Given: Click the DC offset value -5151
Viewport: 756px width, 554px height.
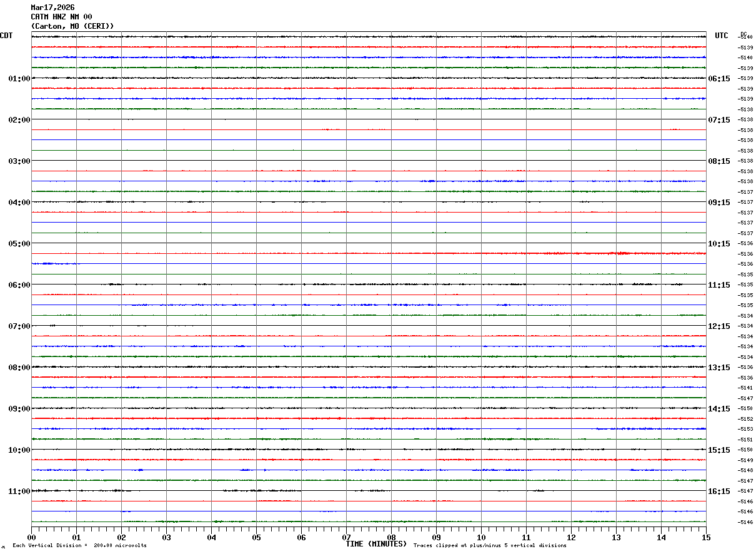Looking at the screenshot, I should [745, 440].
